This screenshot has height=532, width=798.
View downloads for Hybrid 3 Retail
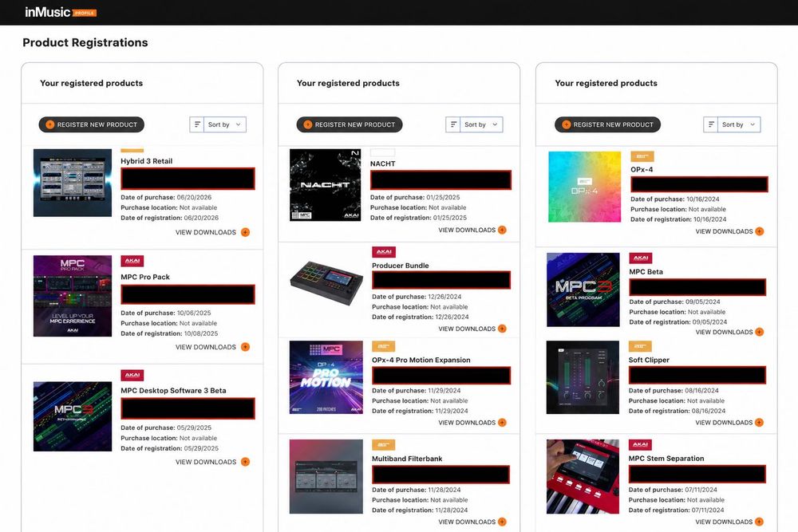click(x=213, y=232)
